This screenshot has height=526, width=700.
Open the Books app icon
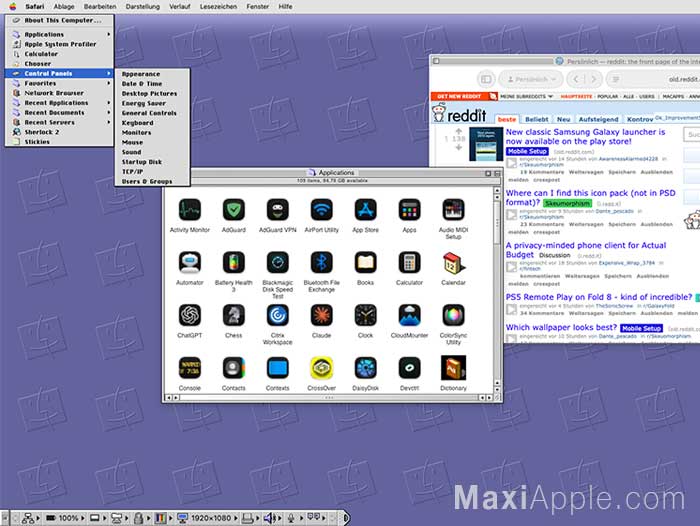(365, 263)
